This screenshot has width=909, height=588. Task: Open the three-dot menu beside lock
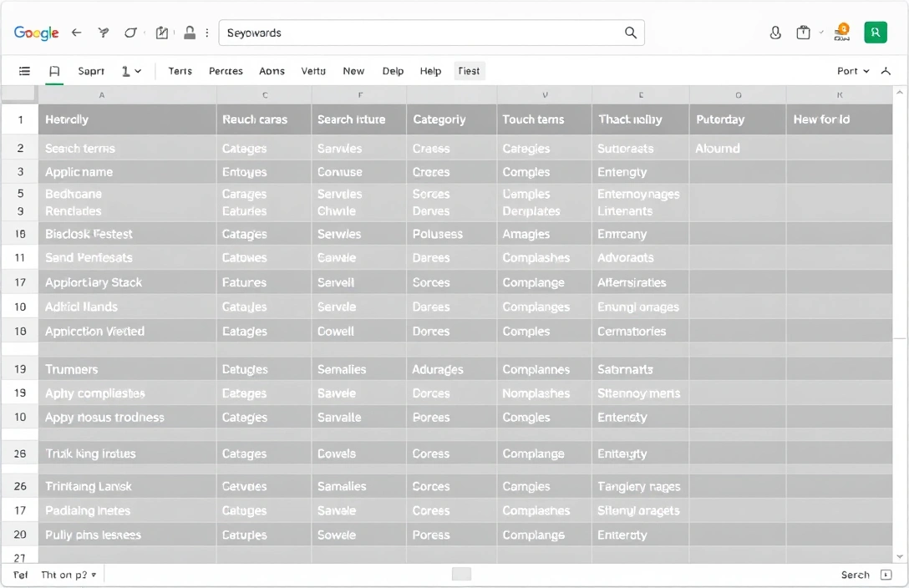(x=207, y=33)
